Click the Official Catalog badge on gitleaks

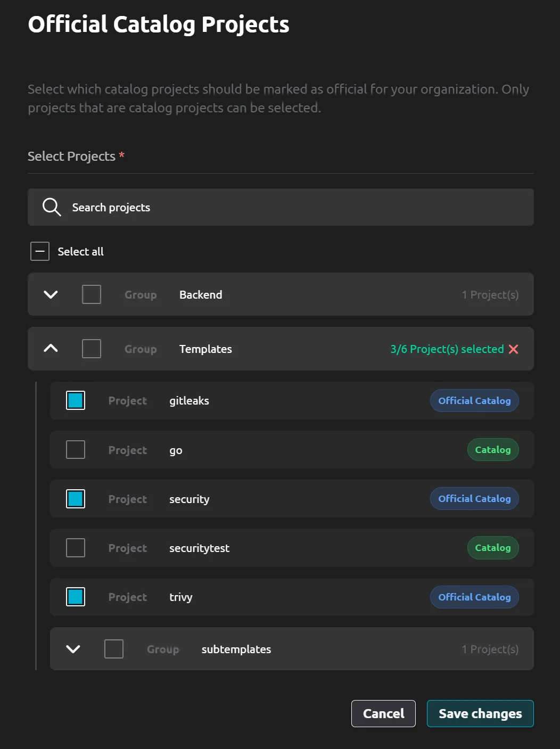(x=474, y=400)
